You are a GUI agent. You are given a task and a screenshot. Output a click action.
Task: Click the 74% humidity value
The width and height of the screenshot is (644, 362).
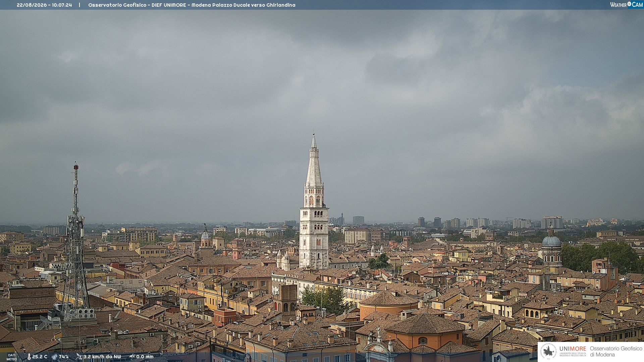point(64,357)
